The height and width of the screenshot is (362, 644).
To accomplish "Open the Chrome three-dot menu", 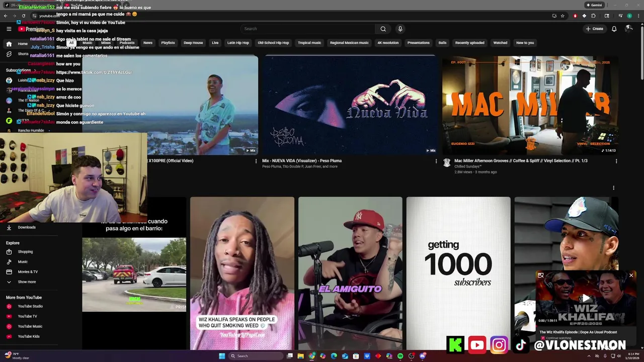I will [637, 16].
